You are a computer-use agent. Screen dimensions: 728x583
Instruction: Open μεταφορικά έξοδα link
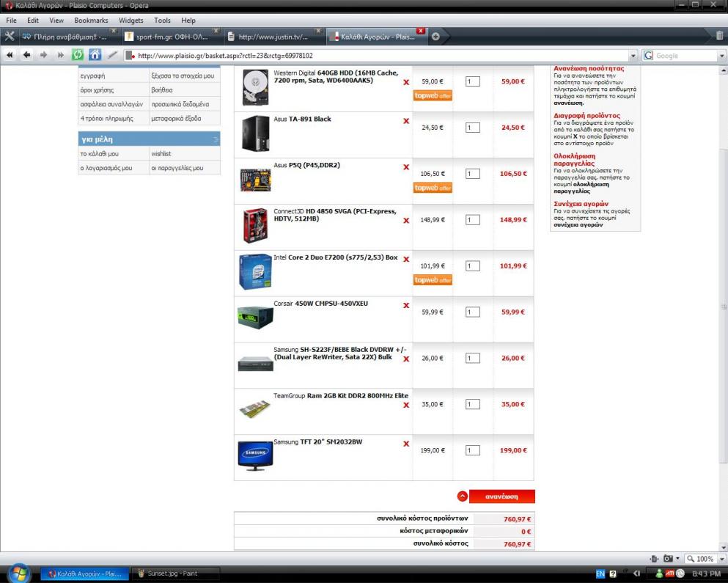point(176,119)
